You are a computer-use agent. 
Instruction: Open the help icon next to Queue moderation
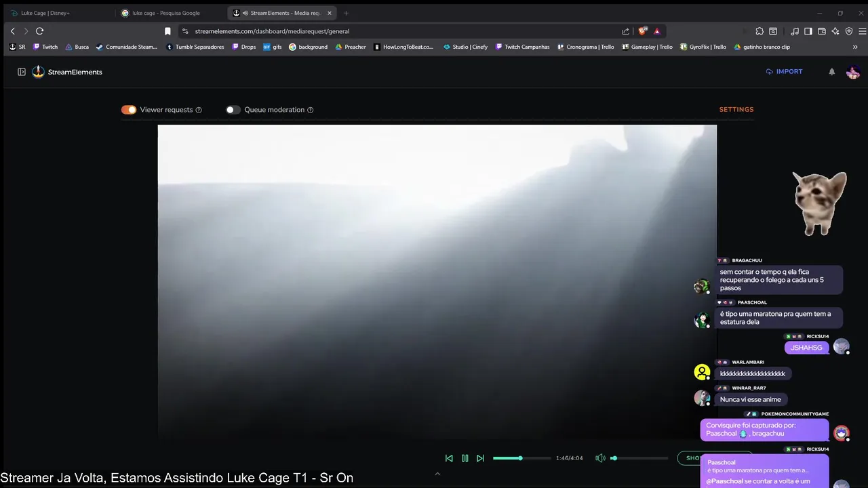tap(311, 110)
